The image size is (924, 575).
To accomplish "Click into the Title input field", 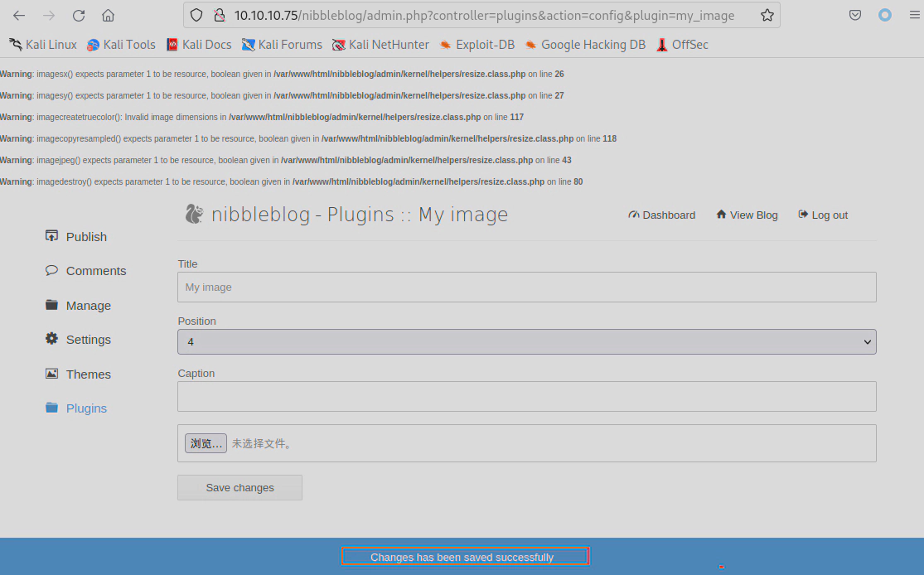I will tap(526, 287).
